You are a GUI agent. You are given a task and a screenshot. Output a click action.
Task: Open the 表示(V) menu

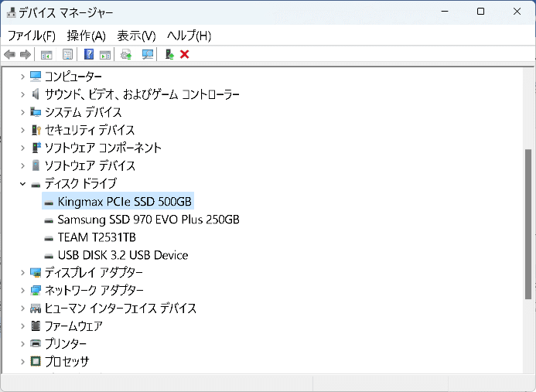click(x=136, y=36)
